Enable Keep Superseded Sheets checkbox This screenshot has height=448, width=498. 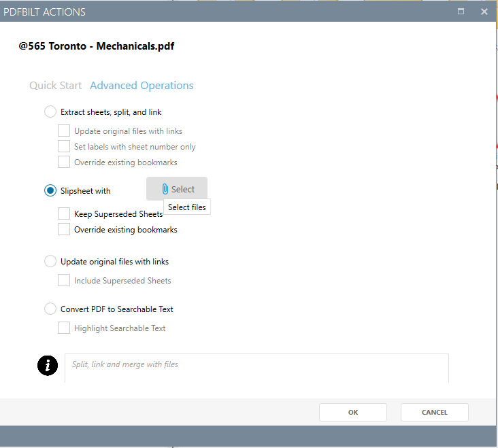[x=64, y=213]
